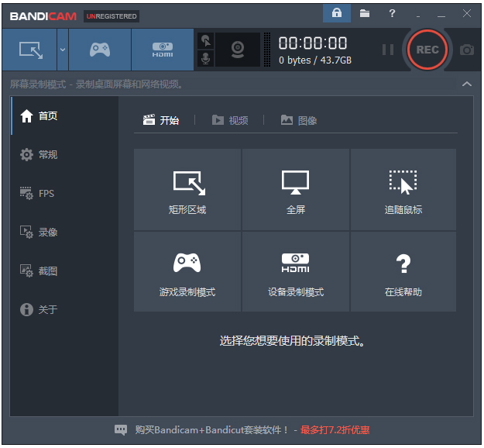Switch to game recording mode in toolbar
Image resolution: width=484 pixels, height=448 pixels.
click(100, 50)
